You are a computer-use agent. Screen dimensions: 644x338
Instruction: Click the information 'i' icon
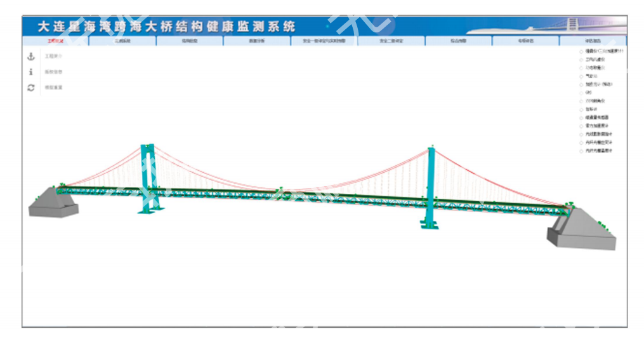(30, 72)
